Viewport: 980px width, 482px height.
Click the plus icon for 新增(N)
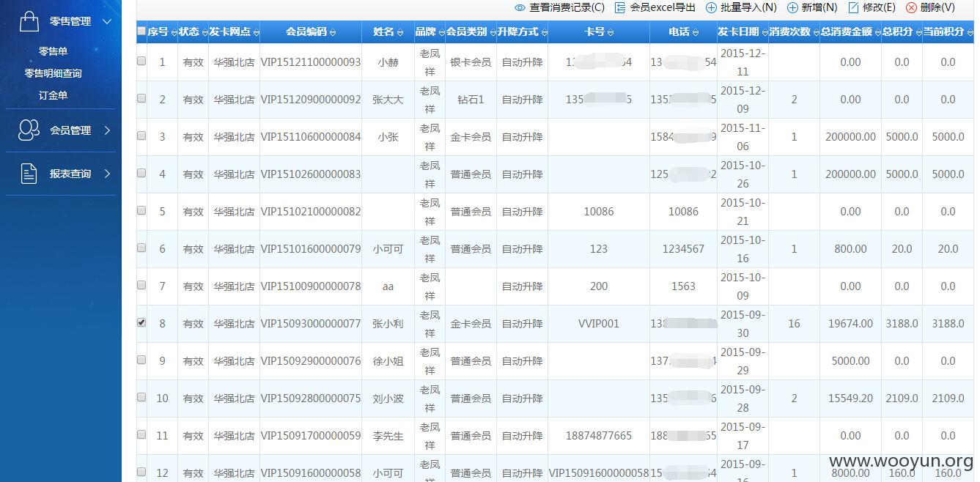click(792, 7)
